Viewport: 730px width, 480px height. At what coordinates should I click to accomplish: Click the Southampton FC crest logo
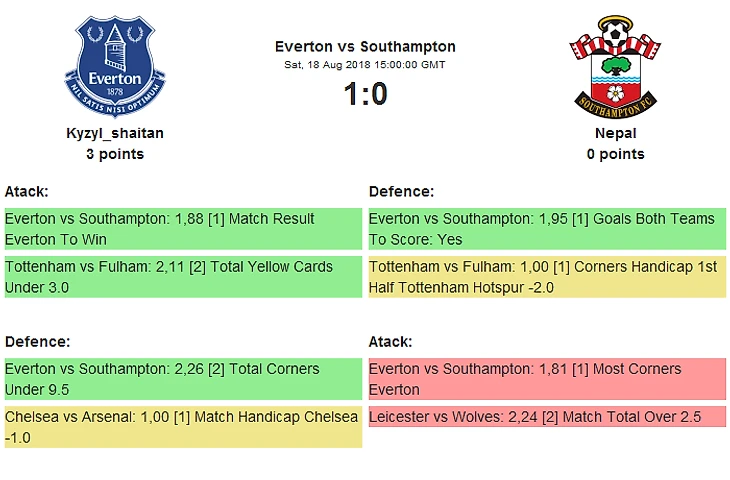[x=615, y=65]
